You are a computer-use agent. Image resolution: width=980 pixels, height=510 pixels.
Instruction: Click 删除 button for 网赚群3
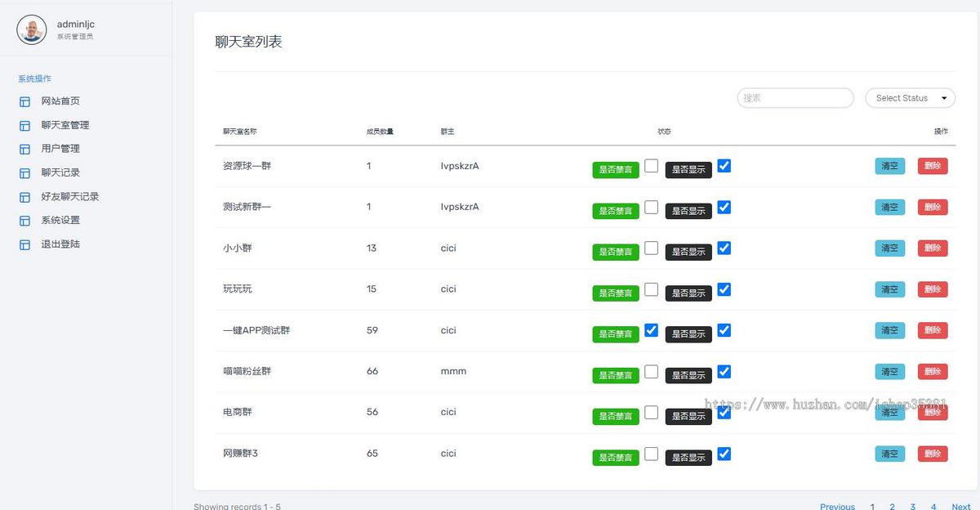tap(933, 454)
